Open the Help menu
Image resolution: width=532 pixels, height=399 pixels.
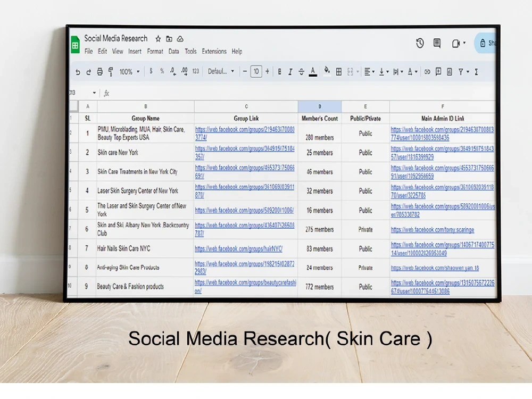click(x=237, y=51)
